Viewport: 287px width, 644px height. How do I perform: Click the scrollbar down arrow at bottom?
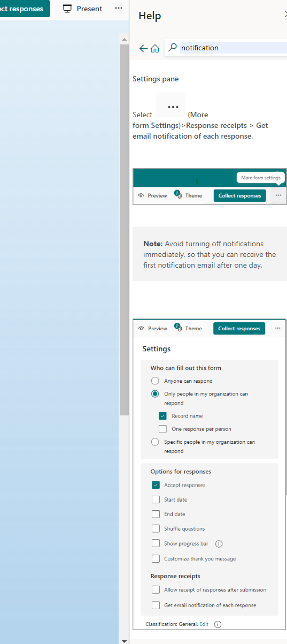pos(124,640)
